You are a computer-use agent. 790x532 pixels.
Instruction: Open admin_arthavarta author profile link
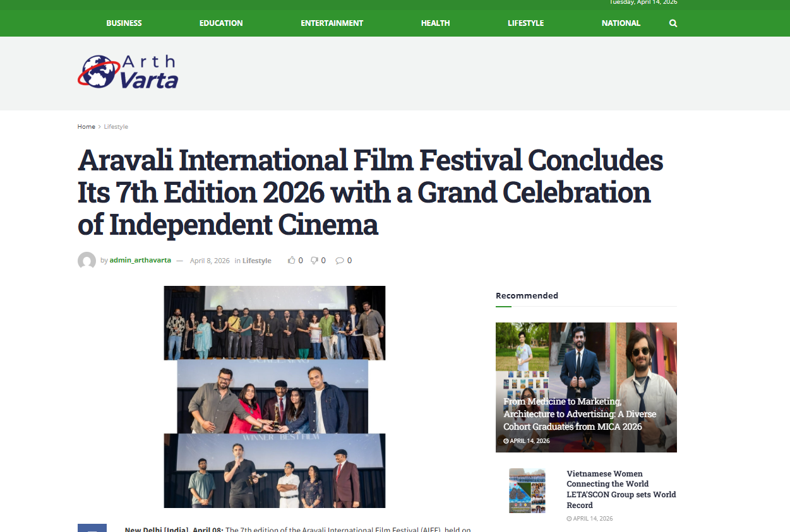[140, 261]
